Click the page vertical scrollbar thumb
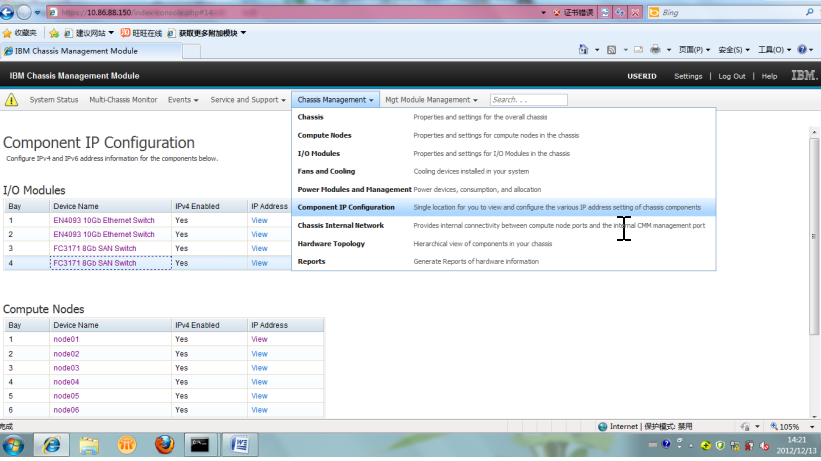 click(x=813, y=236)
